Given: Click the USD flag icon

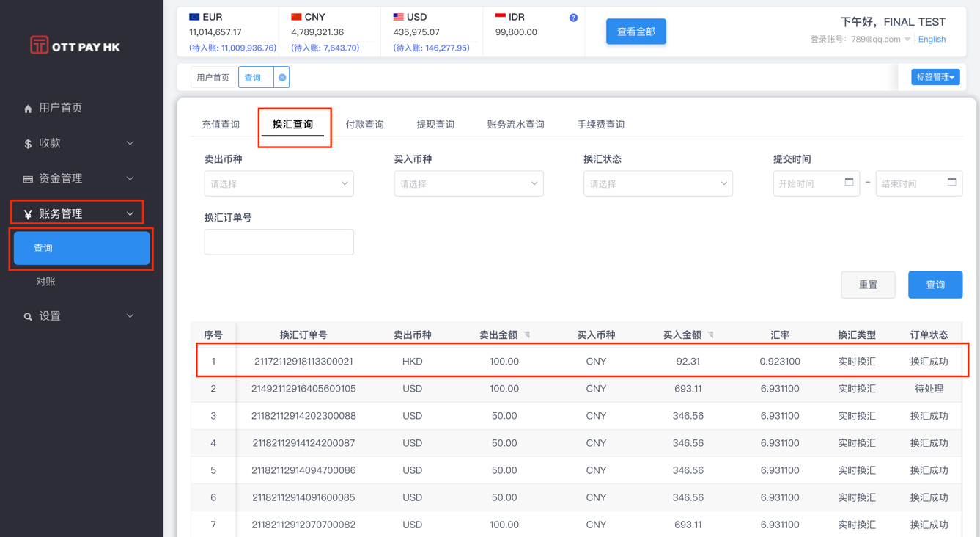Looking at the screenshot, I should pos(398,17).
